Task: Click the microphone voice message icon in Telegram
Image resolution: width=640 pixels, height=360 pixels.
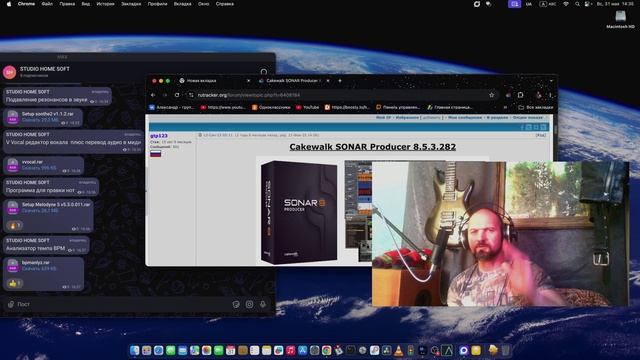Action: 263,304
